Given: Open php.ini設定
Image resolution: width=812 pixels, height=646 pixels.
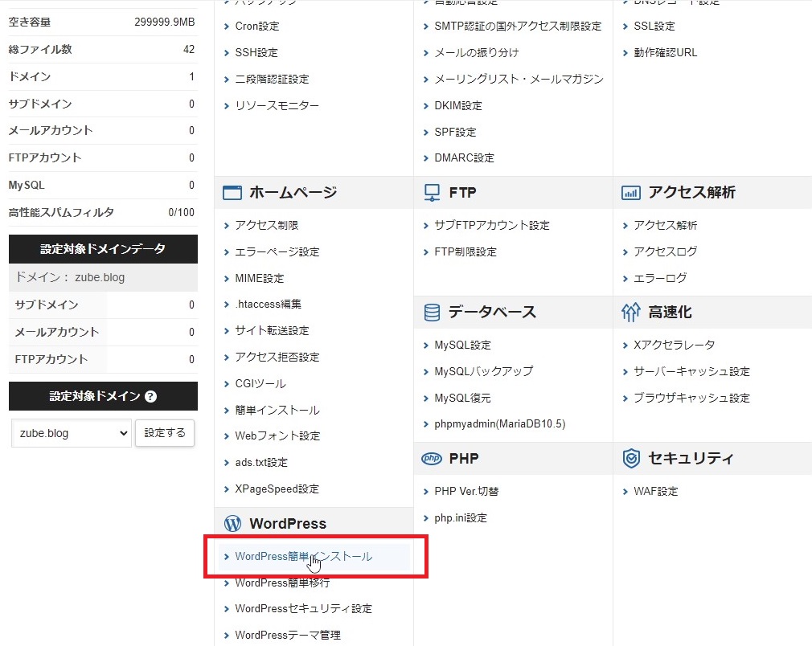Looking at the screenshot, I should 461,517.
